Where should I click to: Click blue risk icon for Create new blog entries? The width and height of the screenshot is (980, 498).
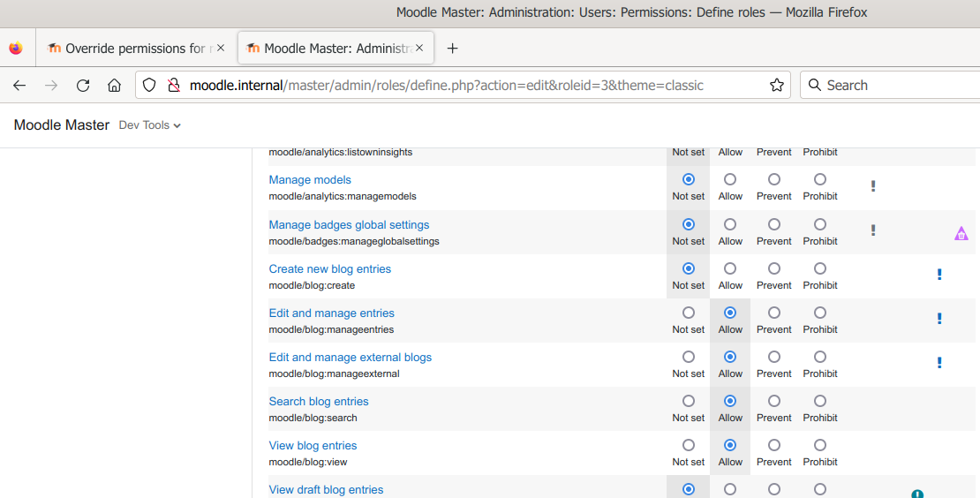[939, 275]
